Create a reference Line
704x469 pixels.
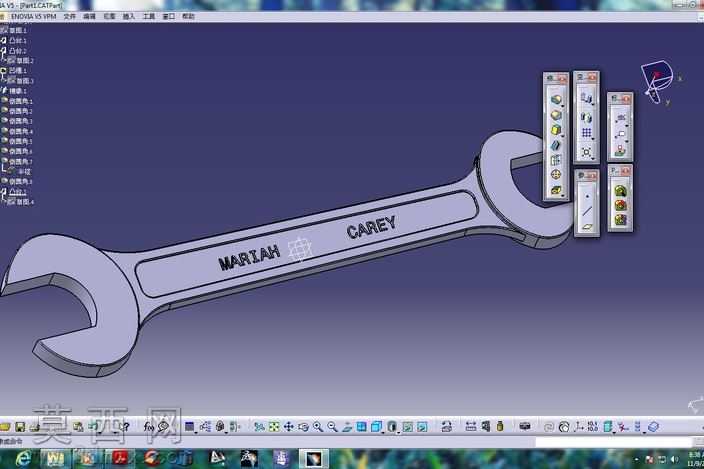tap(587, 211)
